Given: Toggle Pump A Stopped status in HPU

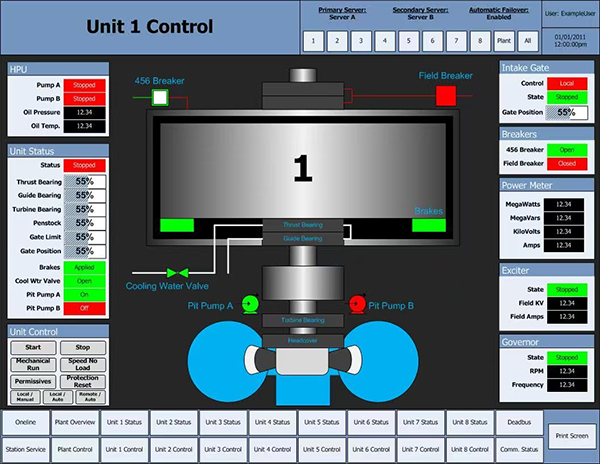Looking at the screenshot, I should [84, 85].
